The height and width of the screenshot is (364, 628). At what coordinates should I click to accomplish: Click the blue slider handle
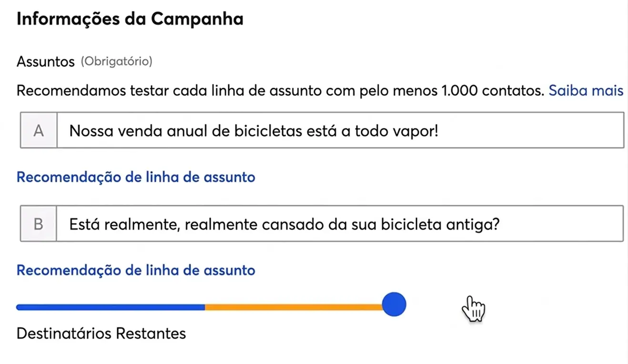pos(393,304)
